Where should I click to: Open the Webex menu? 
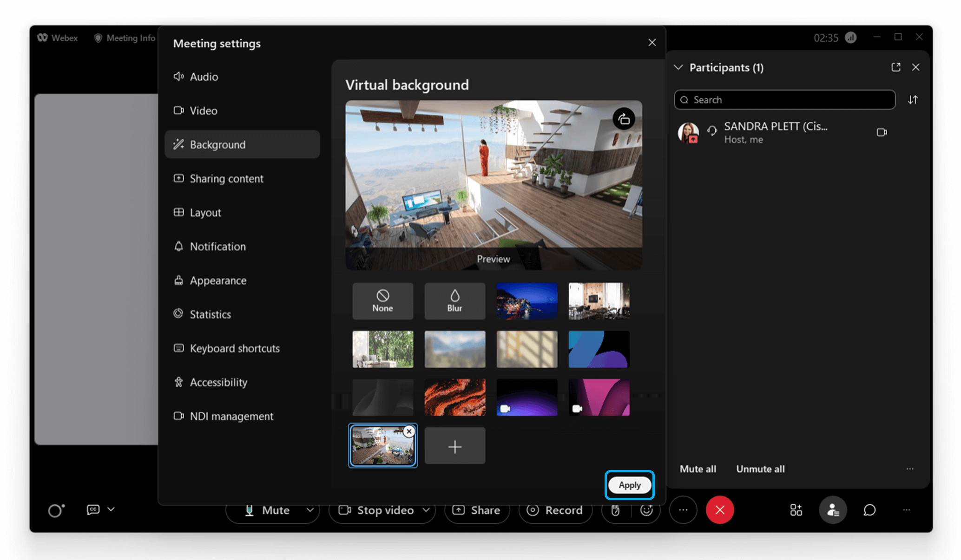point(58,38)
